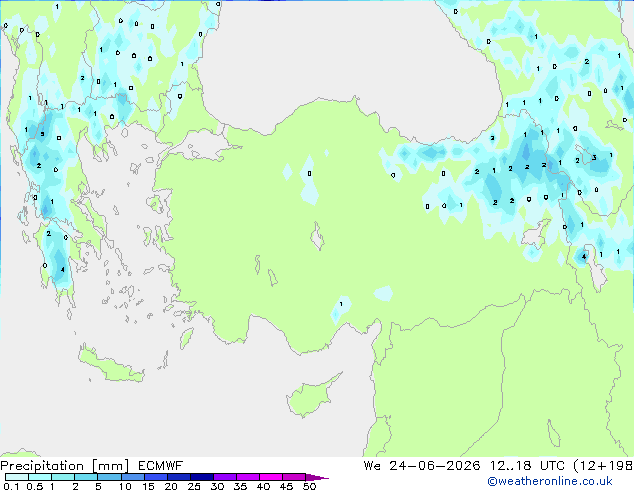The width and height of the screenshot is (634, 490).
Task: Pick the 10–15 mm legend swatch
Action: [x=132, y=477]
